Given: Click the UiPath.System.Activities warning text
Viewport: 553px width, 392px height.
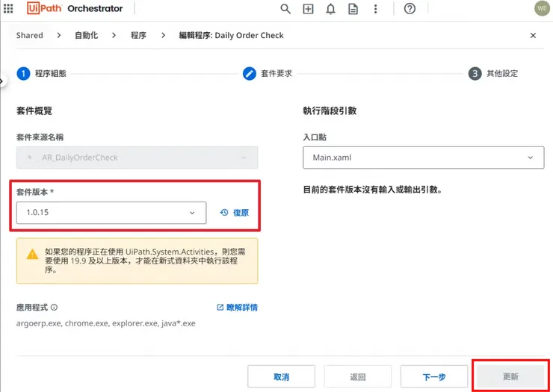Looking at the screenshot, I should pos(145,261).
